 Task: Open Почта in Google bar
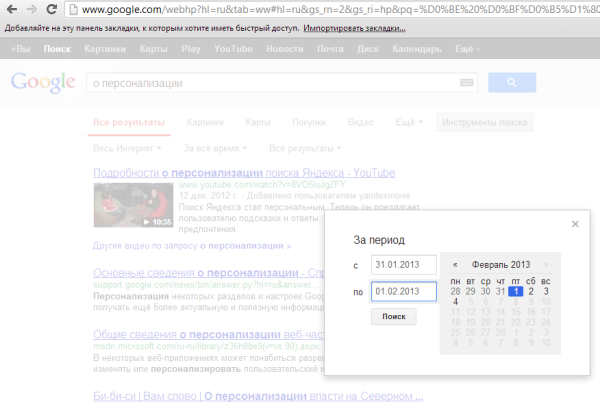point(330,49)
